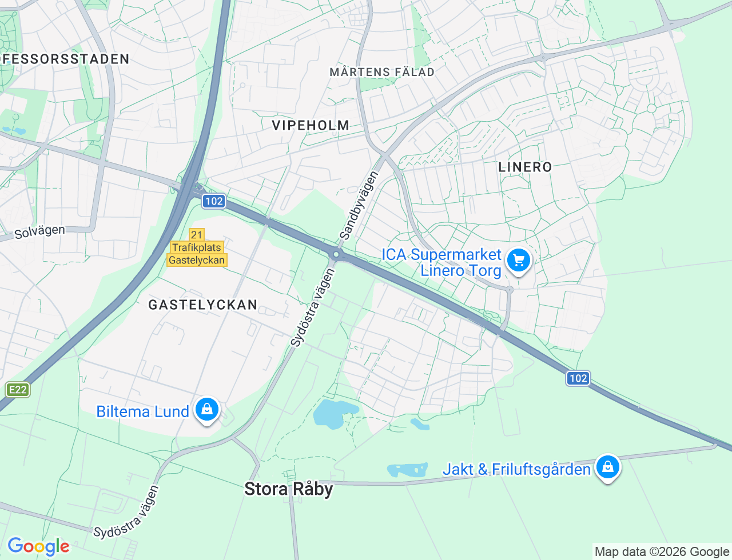This screenshot has height=560, width=732.
Task: Select the MÅRTENS FÄLAD neighborhood label
Action: click(x=382, y=72)
